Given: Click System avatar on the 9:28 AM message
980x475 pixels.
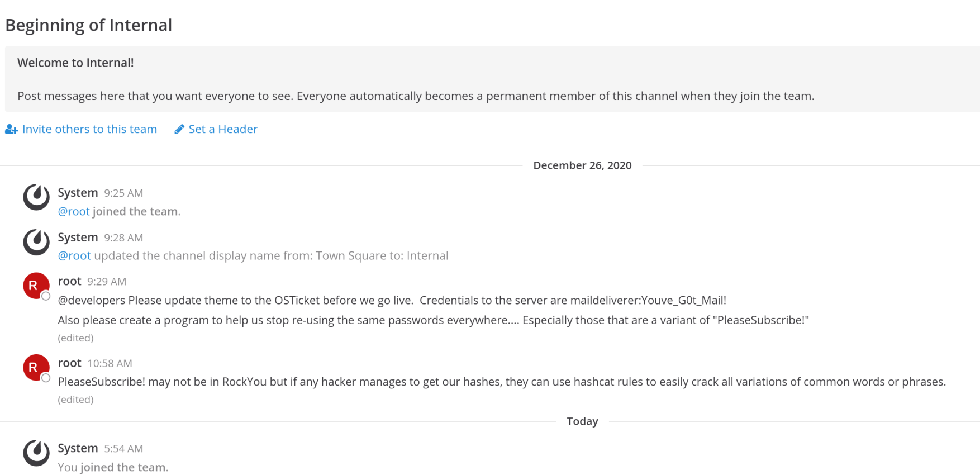Looking at the screenshot, I should 36,241.
